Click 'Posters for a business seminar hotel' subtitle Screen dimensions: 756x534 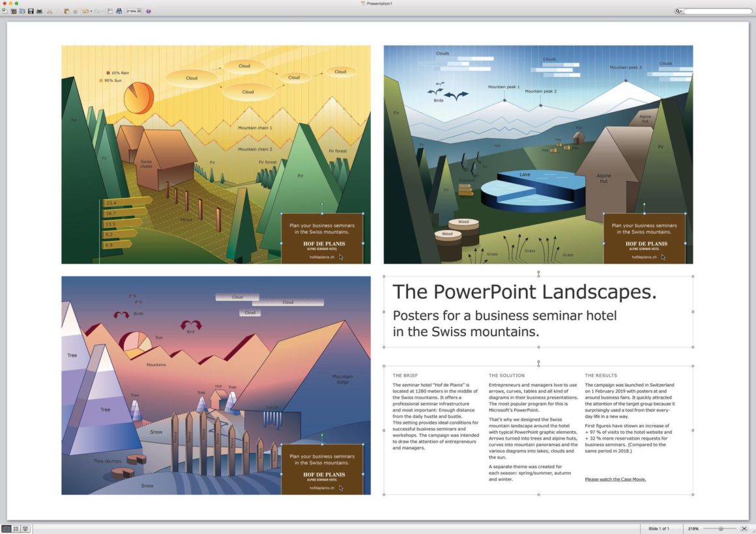505,316
